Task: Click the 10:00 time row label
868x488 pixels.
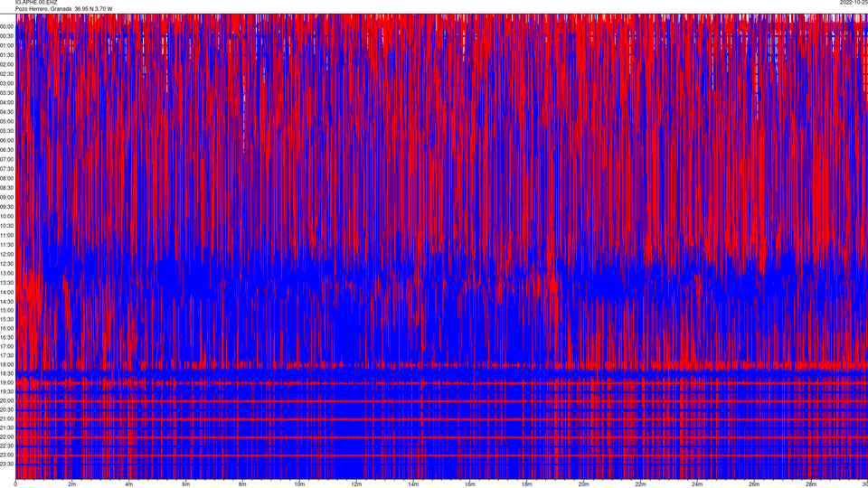Action: click(6, 216)
